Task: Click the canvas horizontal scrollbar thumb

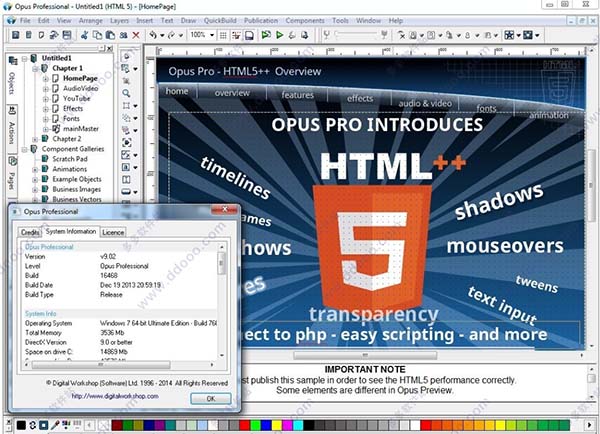Action: (365, 355)
